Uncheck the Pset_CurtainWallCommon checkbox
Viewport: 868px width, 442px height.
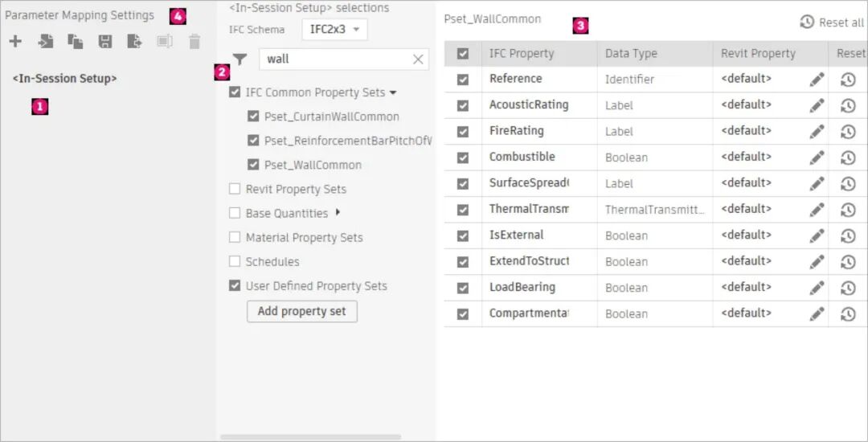[254, 117]
